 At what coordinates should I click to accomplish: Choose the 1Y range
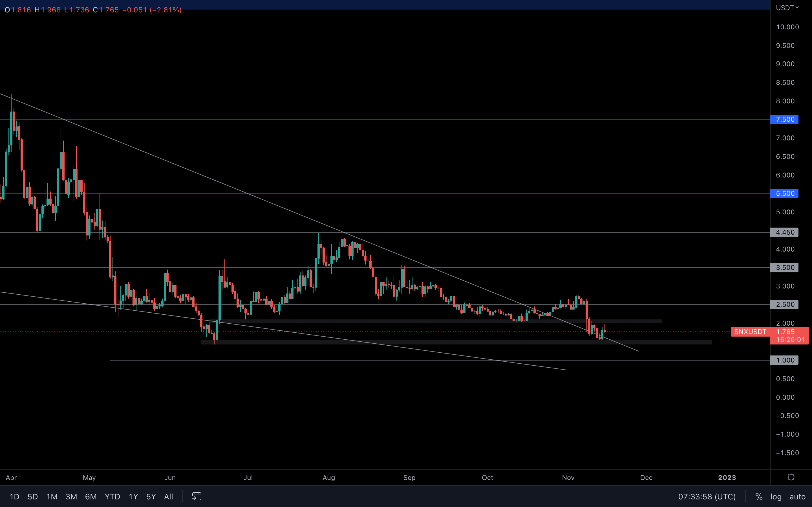(133, 497)
